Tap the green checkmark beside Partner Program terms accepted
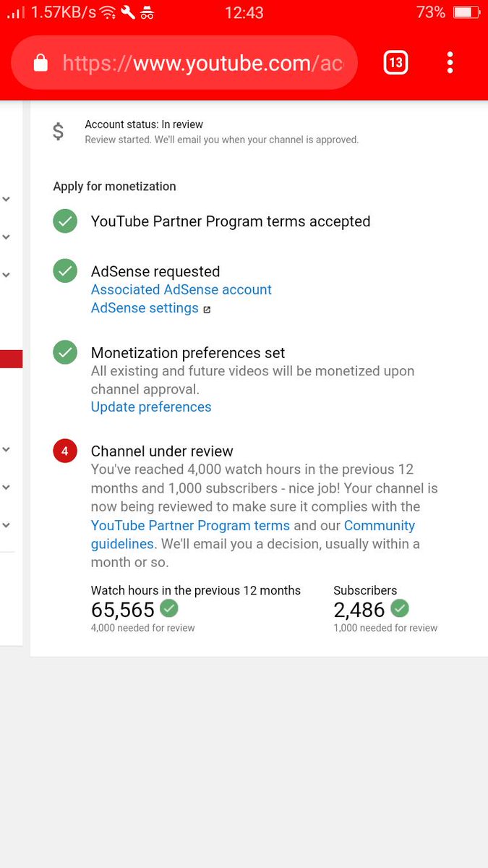488x868 pixels. pos(65,221)
